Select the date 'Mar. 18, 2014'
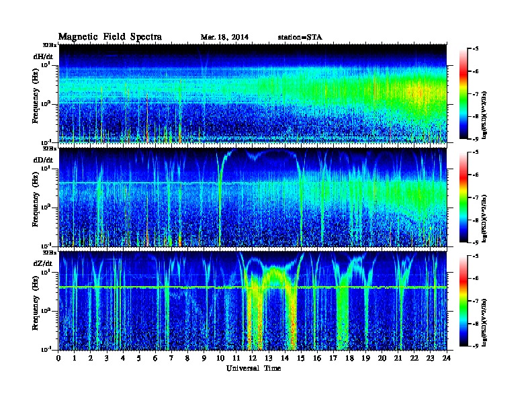The width and height of the screenshot is (532, 411). pyautogui.click(x=224, y=37)
